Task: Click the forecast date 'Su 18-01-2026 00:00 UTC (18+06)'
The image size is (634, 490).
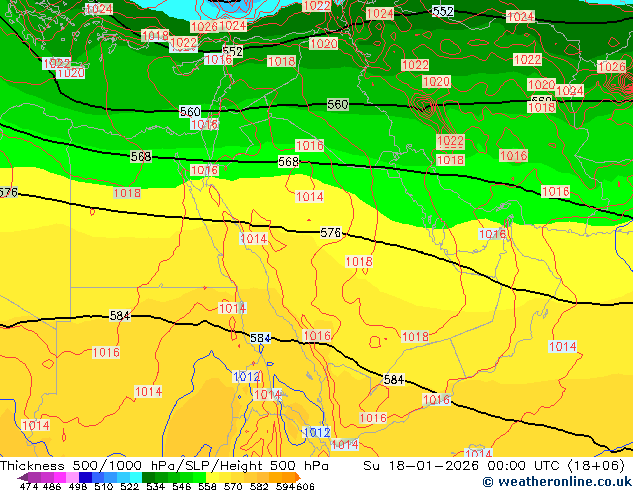Action: tap(494, 466)
